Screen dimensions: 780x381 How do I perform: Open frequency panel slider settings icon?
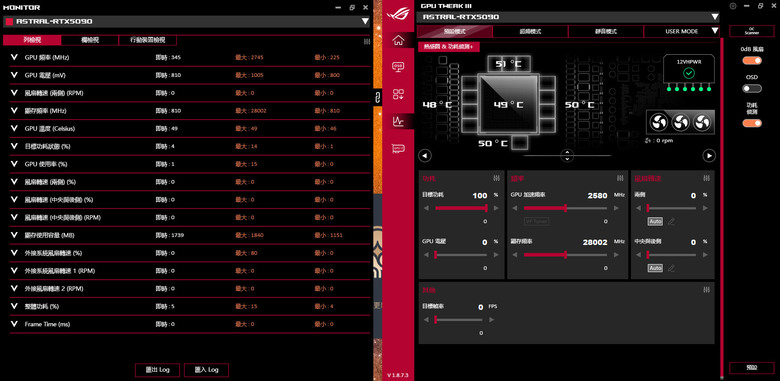coord(620,178)
